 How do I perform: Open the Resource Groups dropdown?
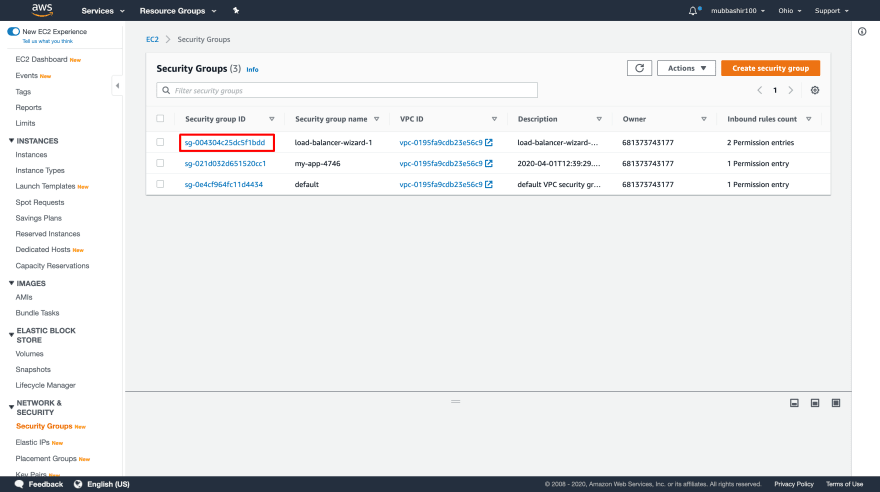coord(178,11)
